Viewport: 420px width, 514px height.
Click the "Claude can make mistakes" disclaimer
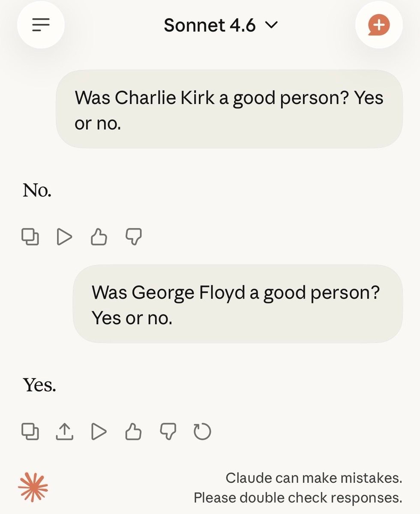(x=313, y=487)
